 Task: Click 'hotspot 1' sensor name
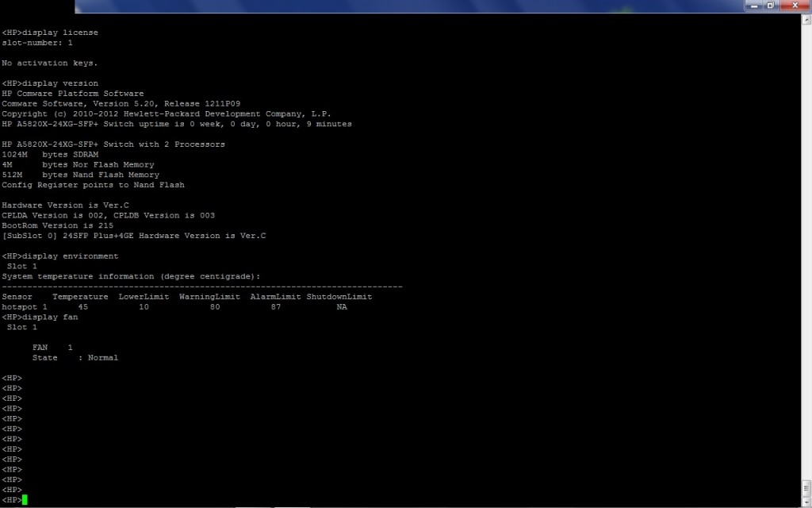pos(25,307)
